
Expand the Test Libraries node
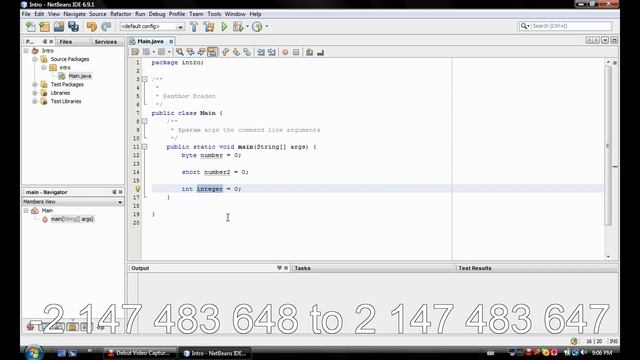(x=35, y=101)
